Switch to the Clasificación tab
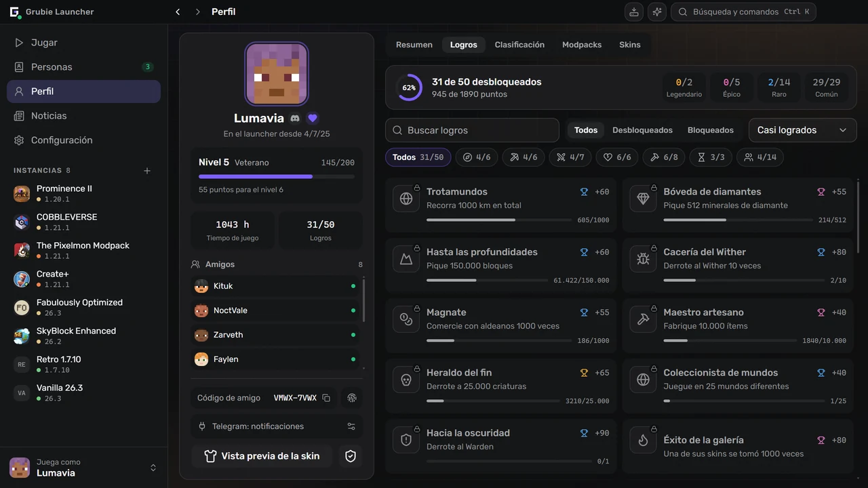 [x=519, y=45]
